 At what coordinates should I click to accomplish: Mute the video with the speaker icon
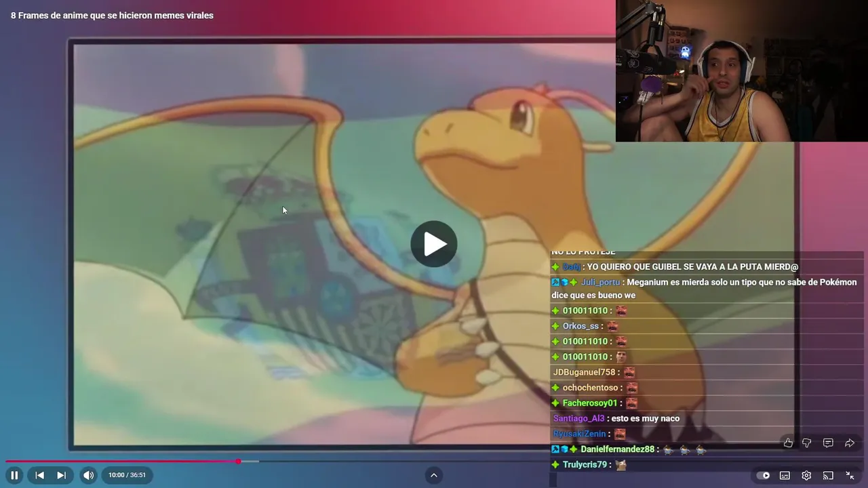(89, 475)
